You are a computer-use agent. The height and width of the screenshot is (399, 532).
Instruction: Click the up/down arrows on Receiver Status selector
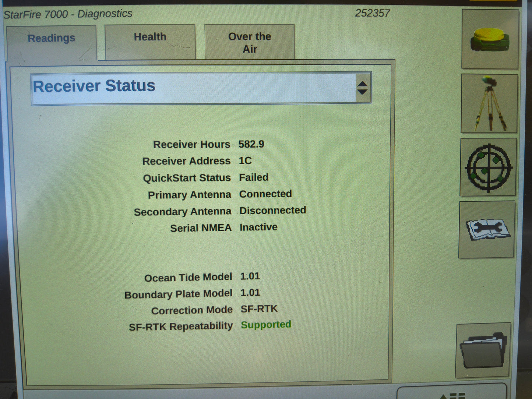click(x=362, y=88)
